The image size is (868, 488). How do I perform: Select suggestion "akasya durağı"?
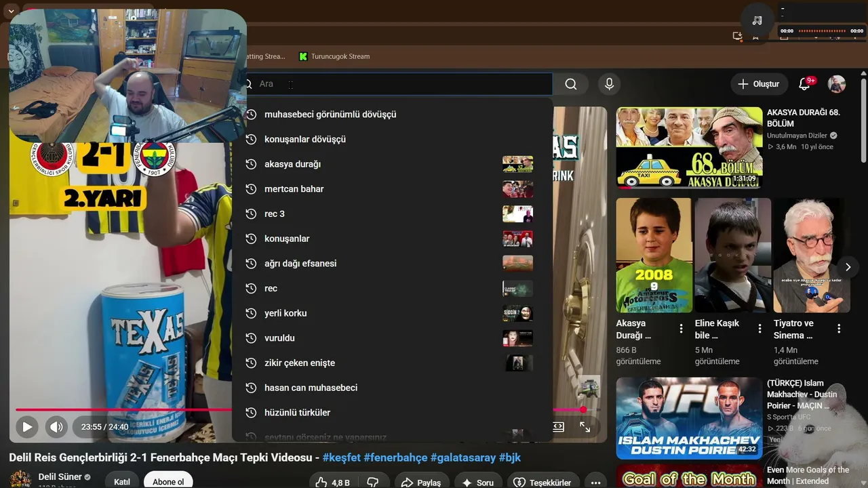pyautogui.click(x=392, y=164)
